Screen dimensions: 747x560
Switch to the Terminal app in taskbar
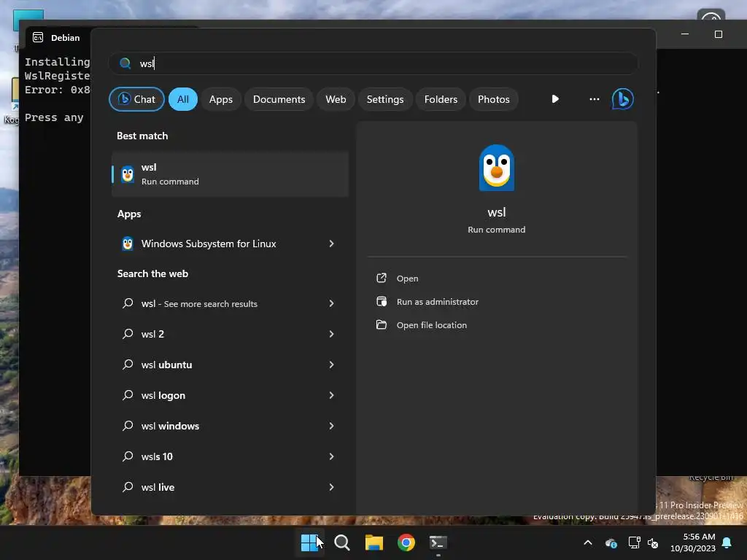click(438, 542)
